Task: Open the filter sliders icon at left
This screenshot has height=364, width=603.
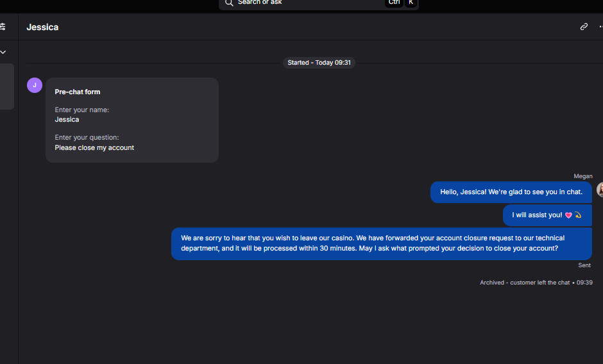Action: click(3, 26)
